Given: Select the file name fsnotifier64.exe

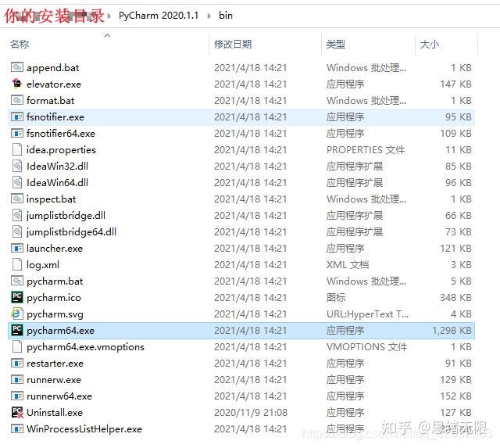Looking at the screenshot, I should coord(61,134).
